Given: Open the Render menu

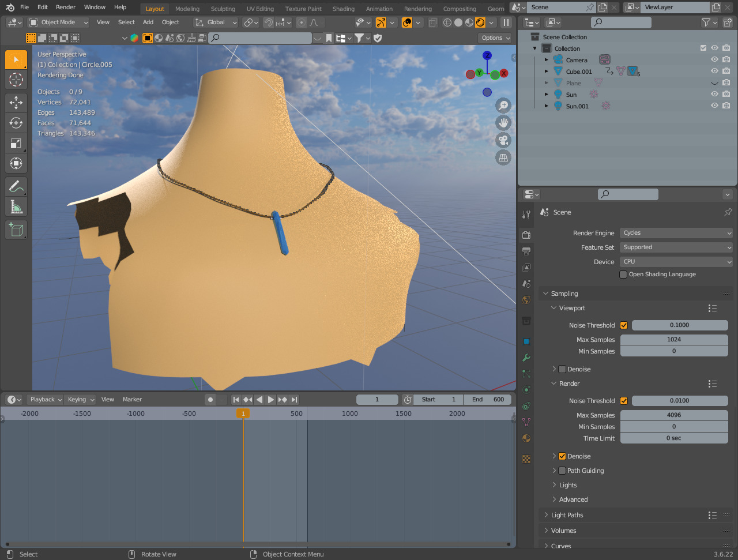Looking at the screenshot, I should [66, 7].
